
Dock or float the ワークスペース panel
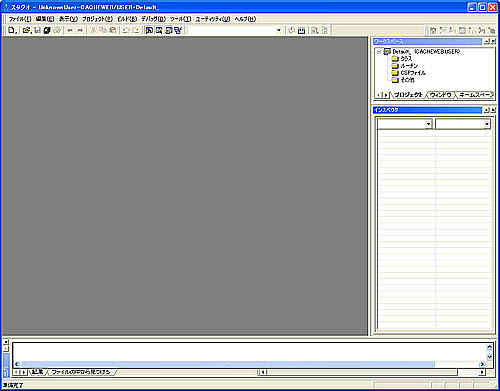[x=487, y=41]
